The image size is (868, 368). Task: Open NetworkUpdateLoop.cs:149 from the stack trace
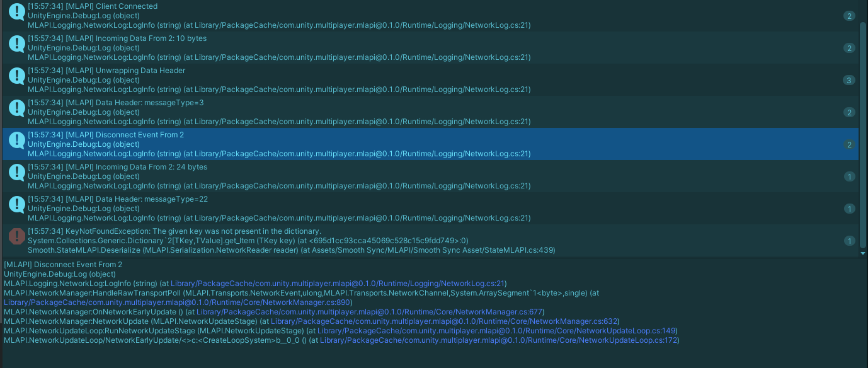(498, 330)
